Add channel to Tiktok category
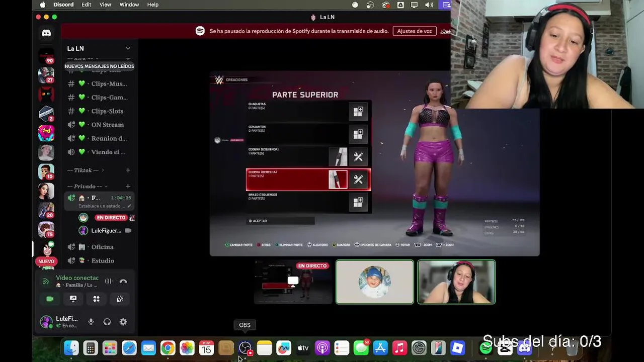Viewport: 644px width, 362px height. (x=128, y=170)
